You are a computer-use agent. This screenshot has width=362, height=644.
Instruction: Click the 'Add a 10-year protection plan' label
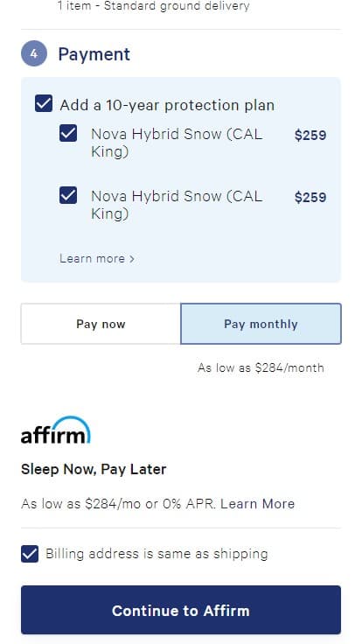167,105
